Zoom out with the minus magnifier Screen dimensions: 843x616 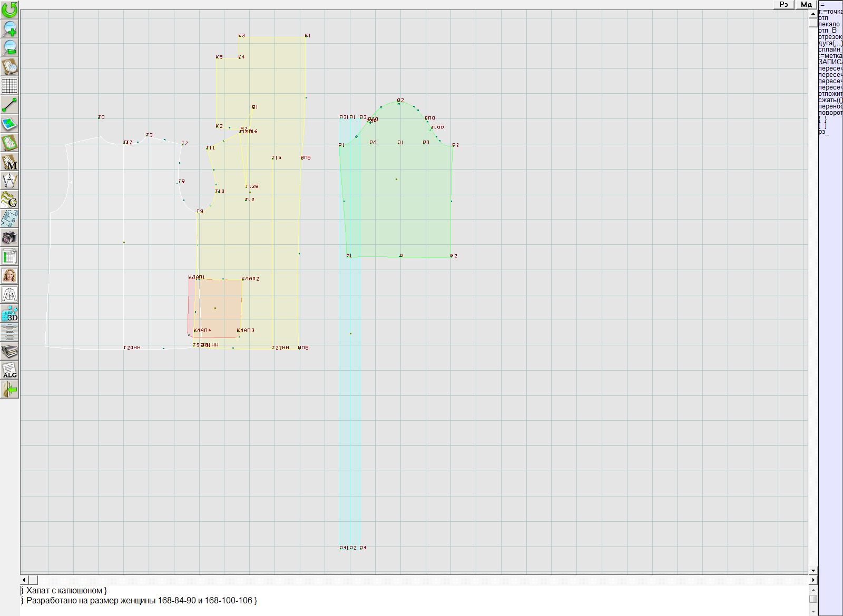click(x=9, y=47)
